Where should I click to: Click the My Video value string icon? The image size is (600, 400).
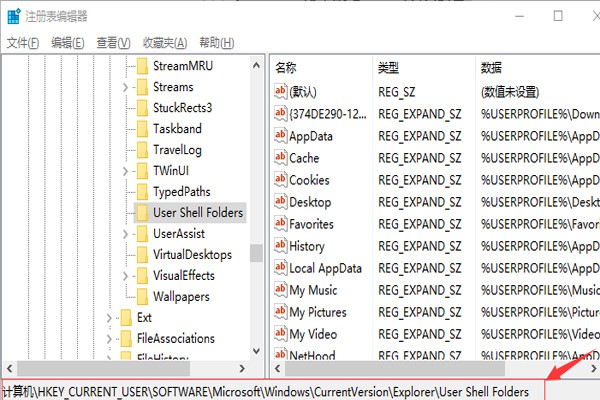[280, 334]
